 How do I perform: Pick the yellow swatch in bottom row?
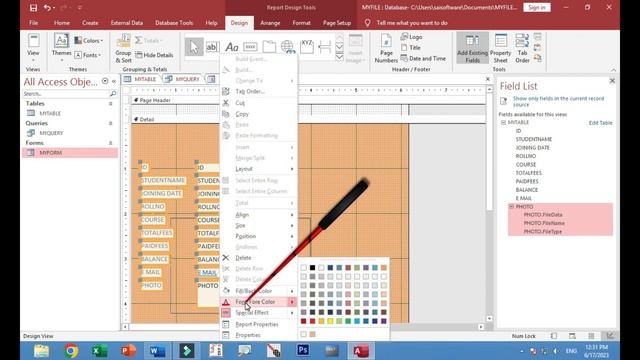pyautogui.click(x=330, y=321)
